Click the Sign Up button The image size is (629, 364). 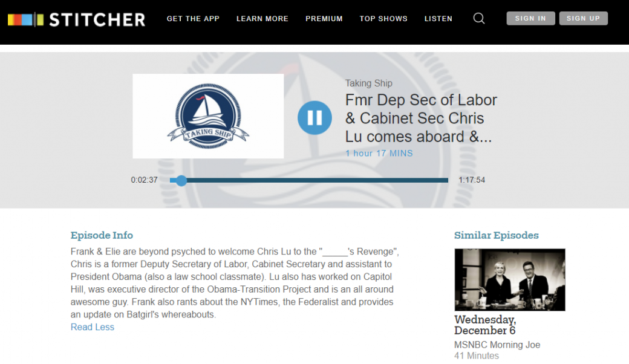583,18
